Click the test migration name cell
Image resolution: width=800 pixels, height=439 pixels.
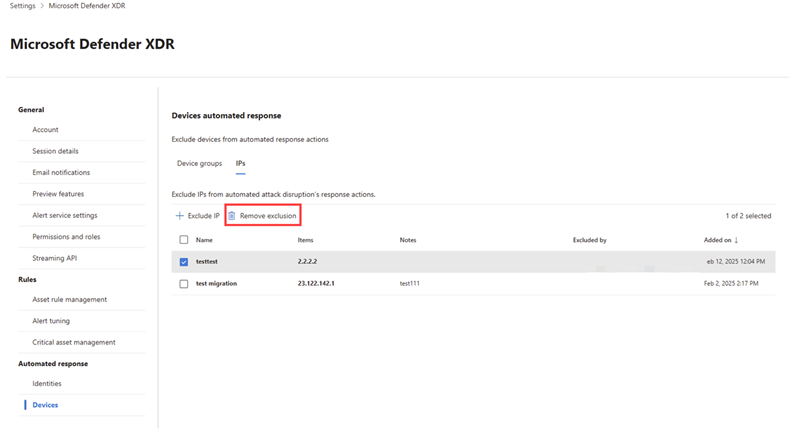(216, 283)
